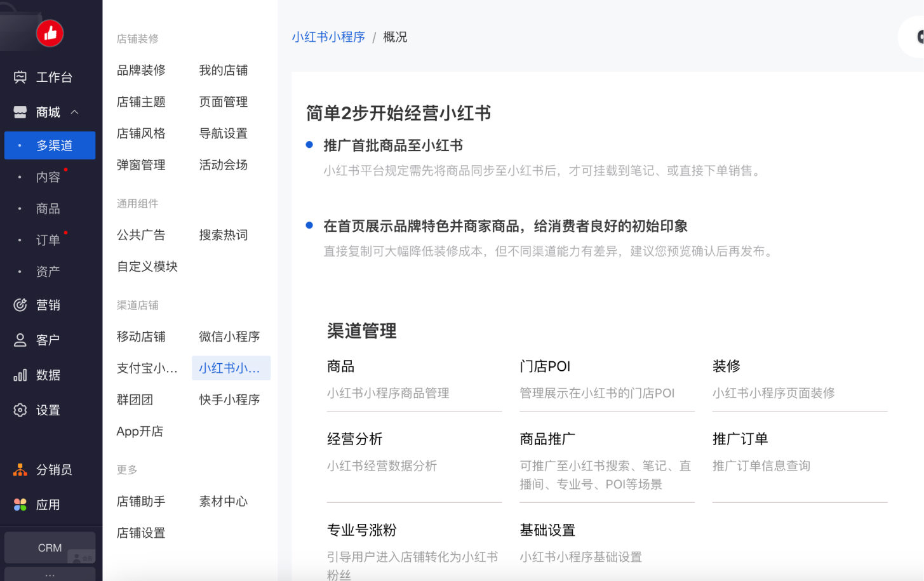
Task: Click 小红书小程序 breadcrumb link
Action: tap(328, 37)
